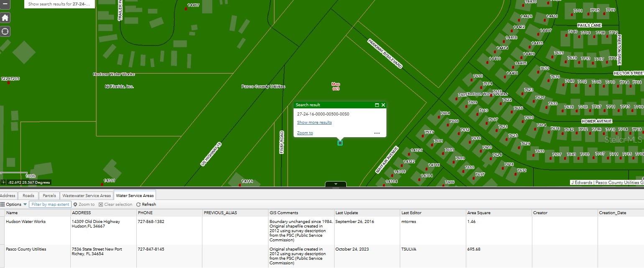
Task: Maximize the Search result popup
Action: coord(377,105)
